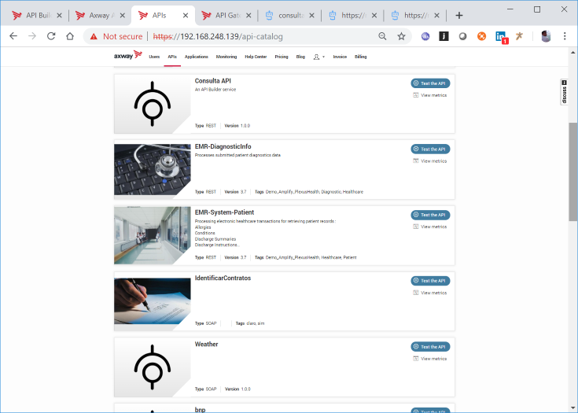Open the user account menu icon
The image size is (578, 413).
click(318, 57)
